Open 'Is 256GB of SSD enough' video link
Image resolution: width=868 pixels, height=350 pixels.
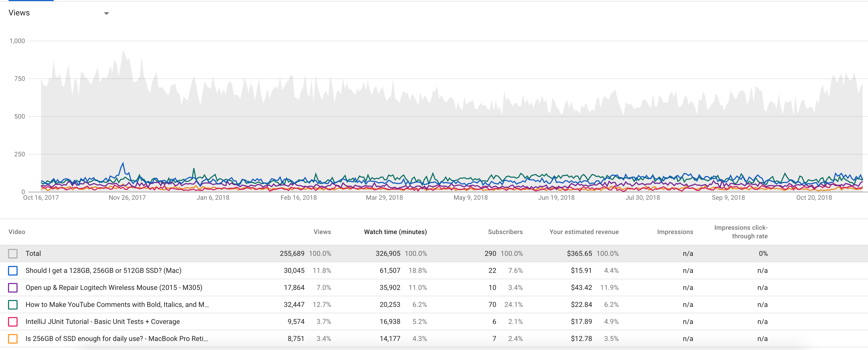[x=117, y=339]
